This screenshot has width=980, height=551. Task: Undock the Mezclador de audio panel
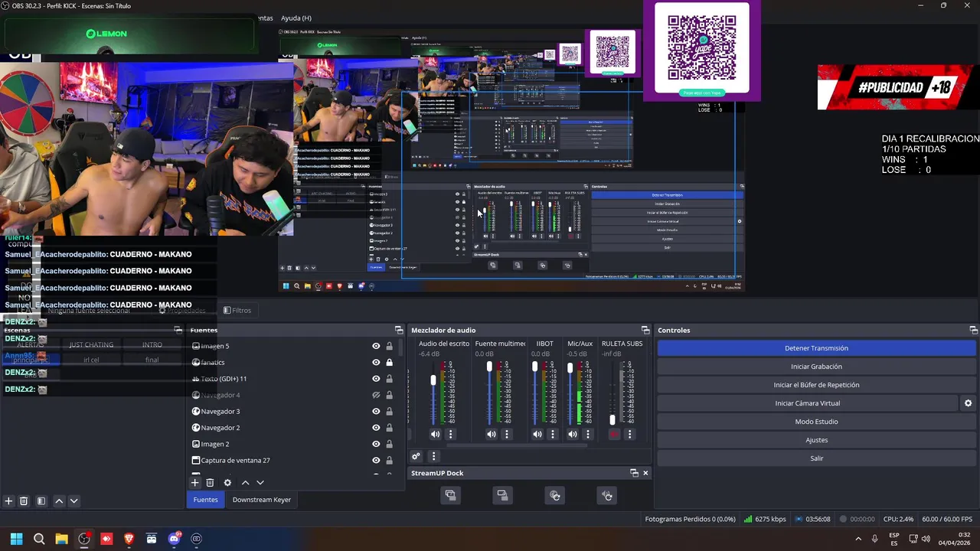pos(645,331)
